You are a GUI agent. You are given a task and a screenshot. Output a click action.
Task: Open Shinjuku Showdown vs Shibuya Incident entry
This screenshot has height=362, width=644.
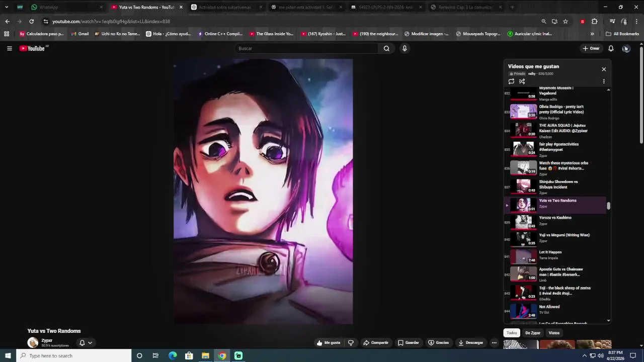pyautogui.click(x=556, y=187)
